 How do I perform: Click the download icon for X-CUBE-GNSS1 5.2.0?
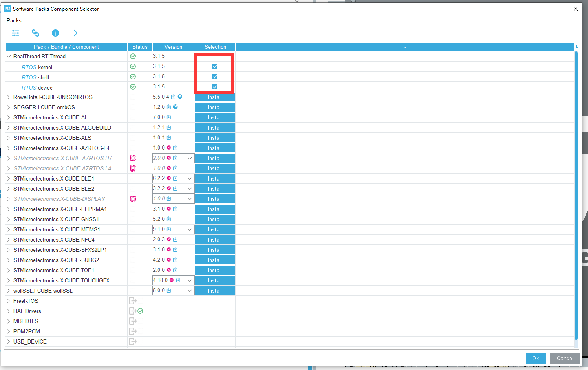point(169,219)
